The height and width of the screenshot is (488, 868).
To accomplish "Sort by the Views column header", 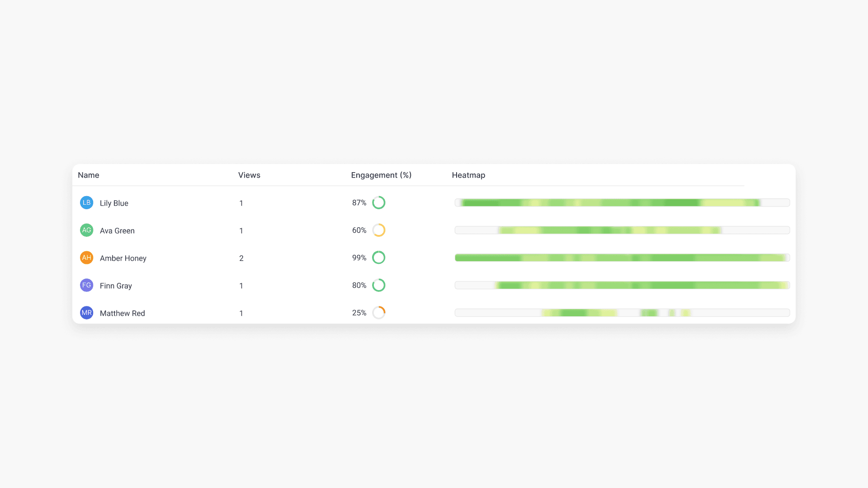I will [x=249, y=175].
